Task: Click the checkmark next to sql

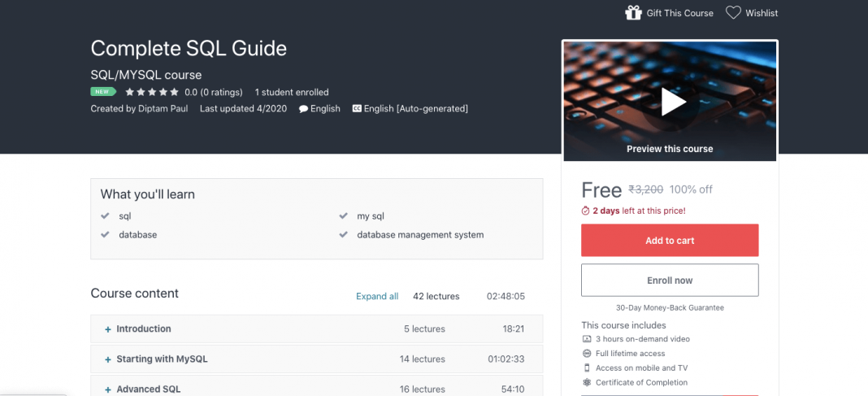Action: (105, 216)
